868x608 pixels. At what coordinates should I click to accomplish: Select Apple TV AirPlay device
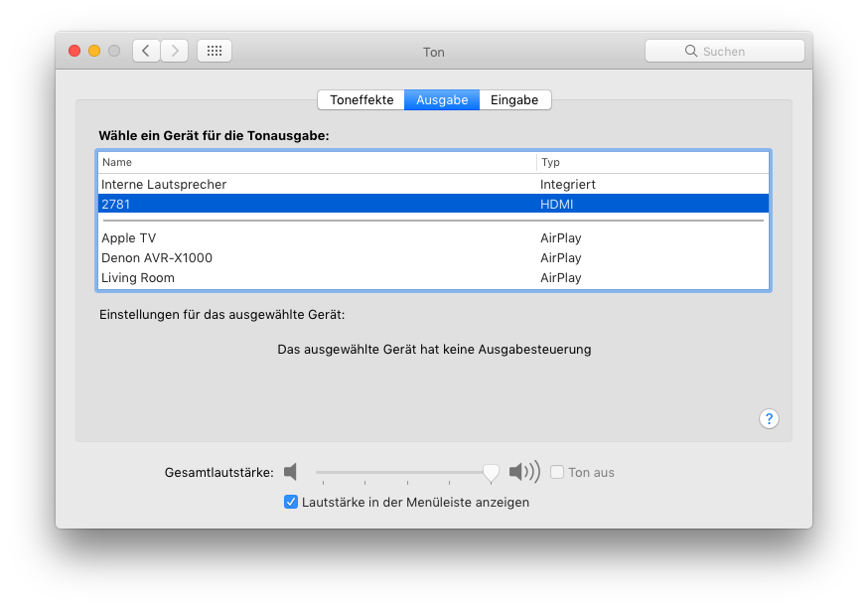point(433,237)
